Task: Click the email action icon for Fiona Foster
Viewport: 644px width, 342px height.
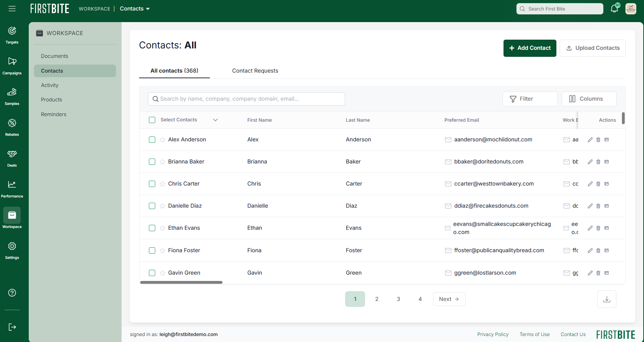Action: point(607,250)
